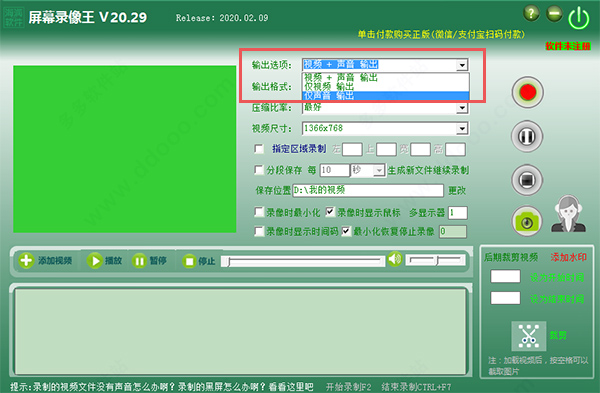Click 更改 to change save location

457,191
